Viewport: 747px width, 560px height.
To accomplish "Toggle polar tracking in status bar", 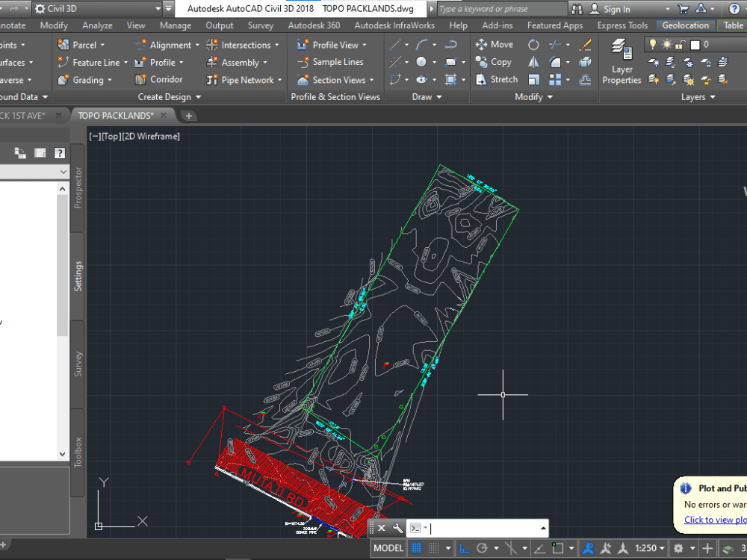I will [x=482, y=548].
